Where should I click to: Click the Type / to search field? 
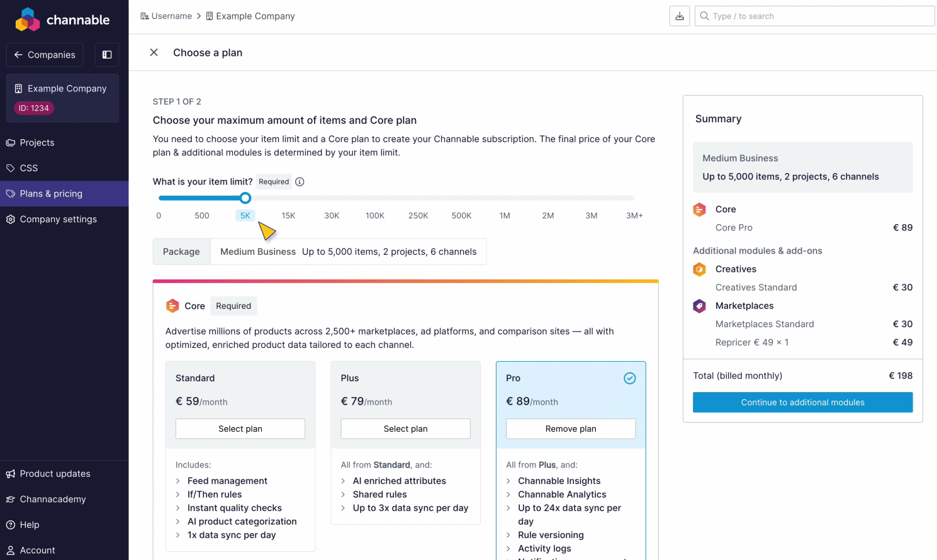(814, 16)
